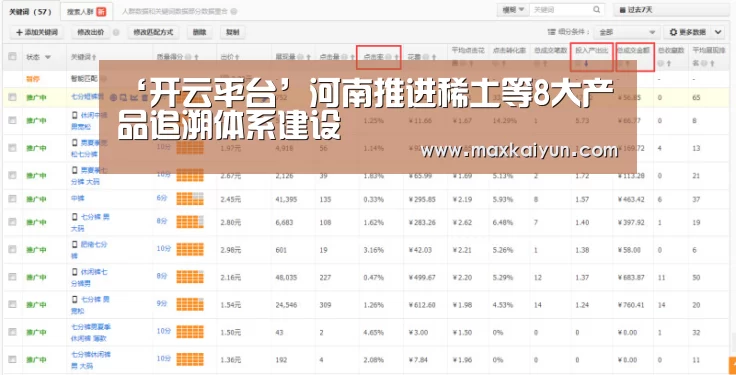Viewport: 736px width, 375px height.
Task: Click the 复制 button
Action: tap(232, 32)
